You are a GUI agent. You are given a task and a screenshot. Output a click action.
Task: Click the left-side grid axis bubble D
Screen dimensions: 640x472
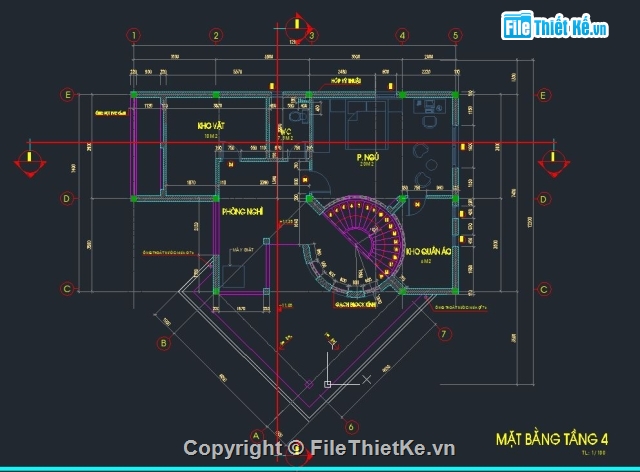(x=67, y=199)
